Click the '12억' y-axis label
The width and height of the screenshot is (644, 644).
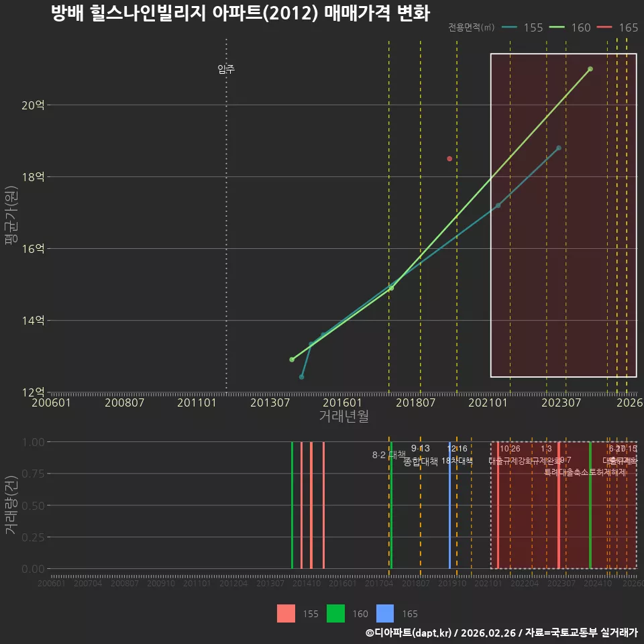point(33,392)
